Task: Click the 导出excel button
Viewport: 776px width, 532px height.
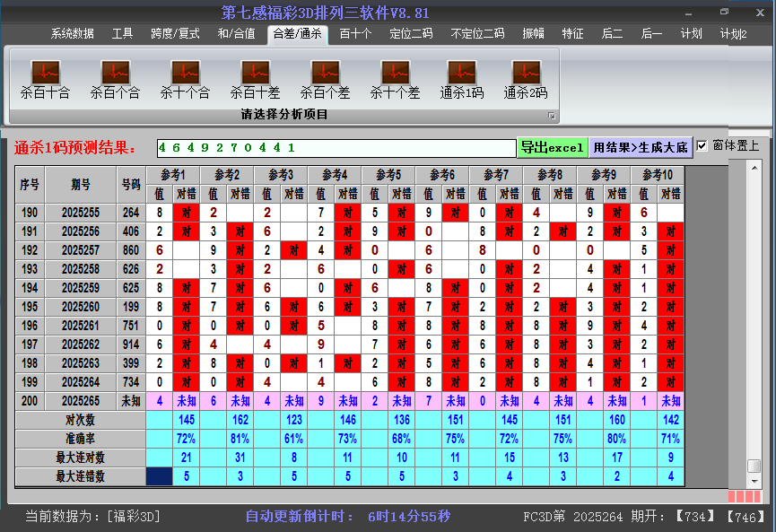Action: [552, 147]
